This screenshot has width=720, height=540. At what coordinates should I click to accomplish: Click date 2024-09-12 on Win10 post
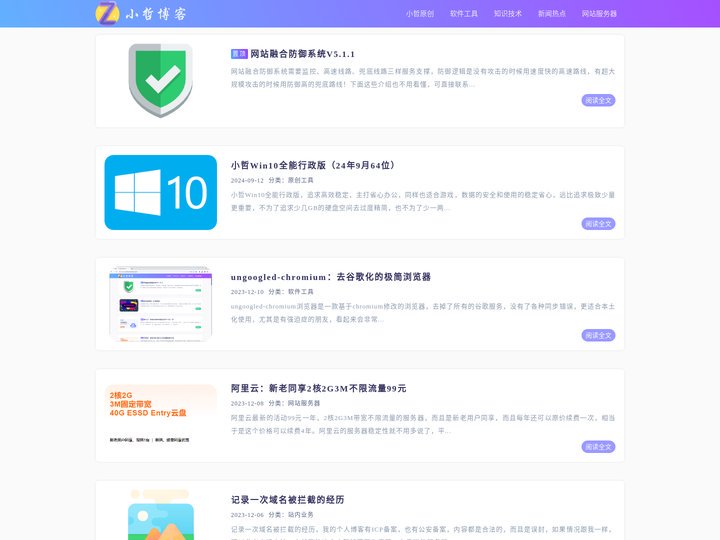(x=247, y=180)
